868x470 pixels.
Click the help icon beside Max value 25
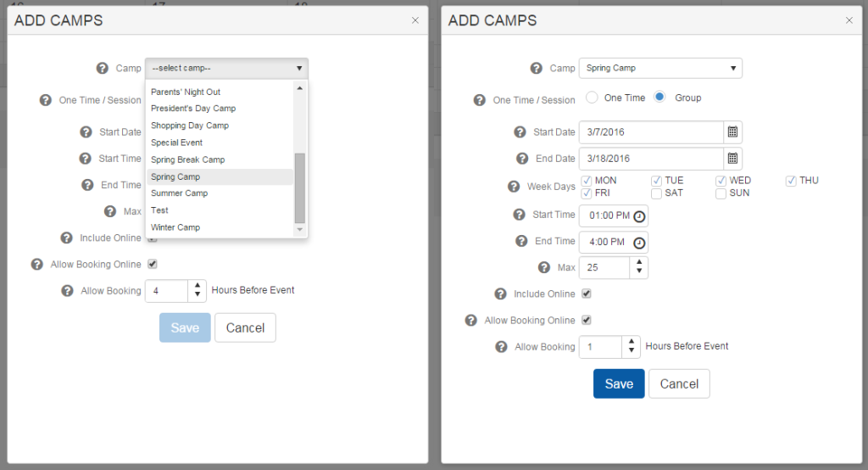click(544, 267)
